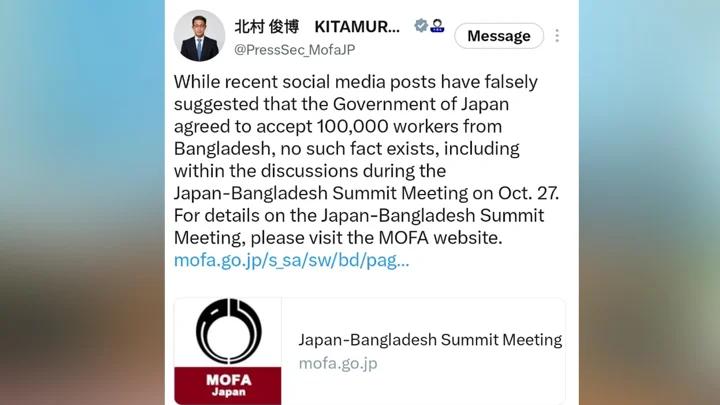Viewport: 720px width, 405px height.
Task: Click the government affiliation badge icon
Action: pos(437,26)
